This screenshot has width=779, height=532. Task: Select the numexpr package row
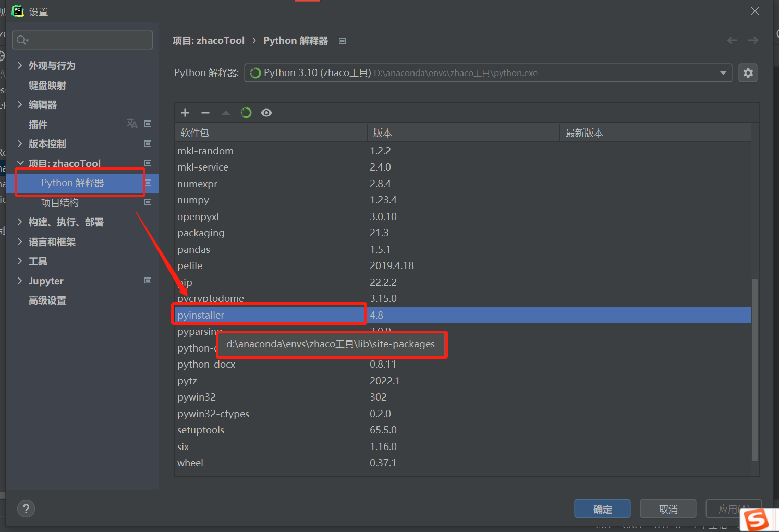click(463, 184)
